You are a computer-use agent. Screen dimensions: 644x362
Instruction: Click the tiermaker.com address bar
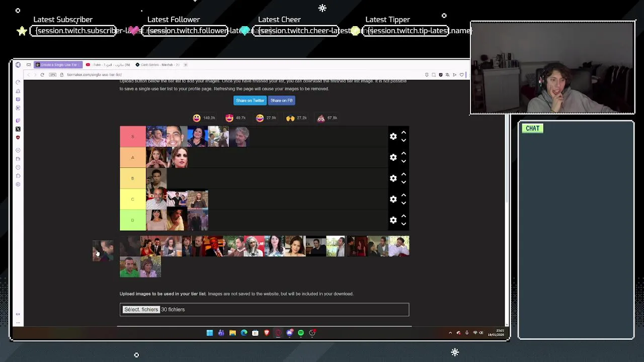pyautogui.click(x=94, y=75)
